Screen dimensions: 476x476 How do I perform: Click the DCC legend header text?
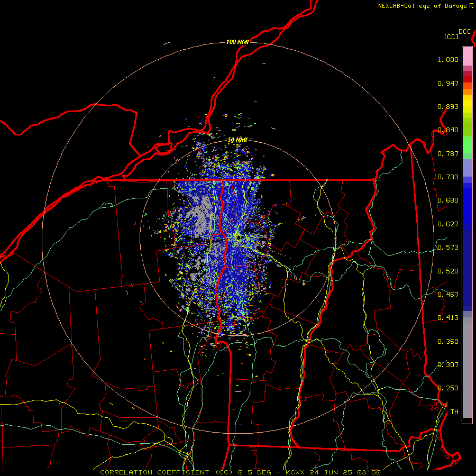tap(465, 32)
